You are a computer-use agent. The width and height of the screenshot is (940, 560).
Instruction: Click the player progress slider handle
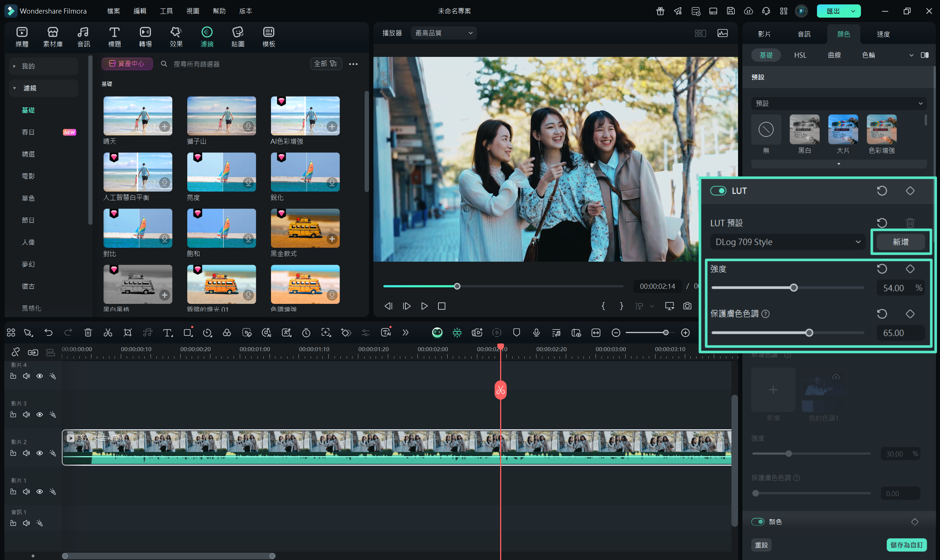457,286
